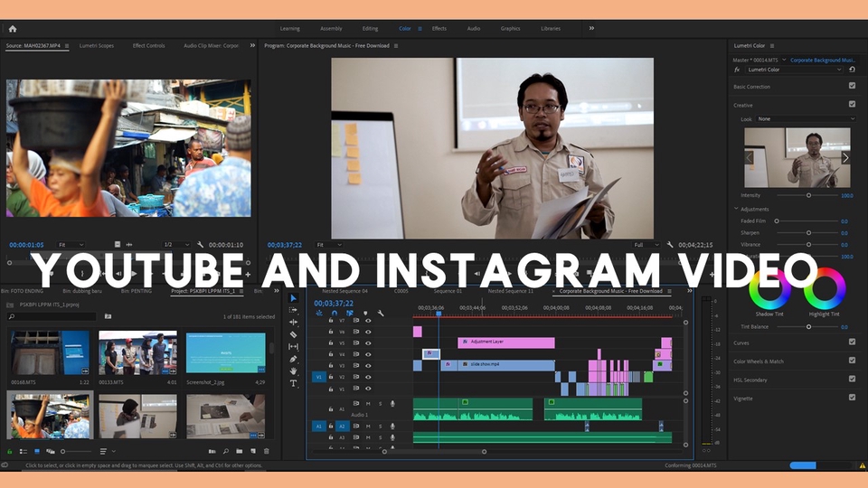Open Lumetri Color effect dropdown
The image size is (868, 488).
point(794,70)
